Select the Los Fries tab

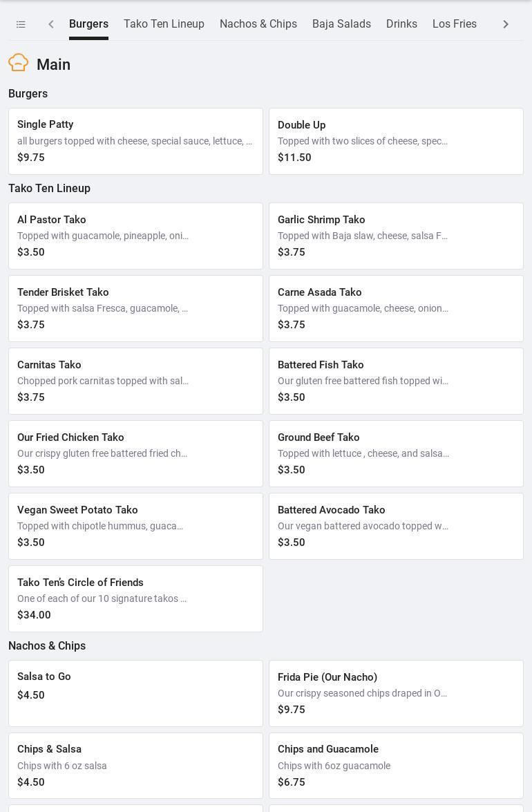455,24
